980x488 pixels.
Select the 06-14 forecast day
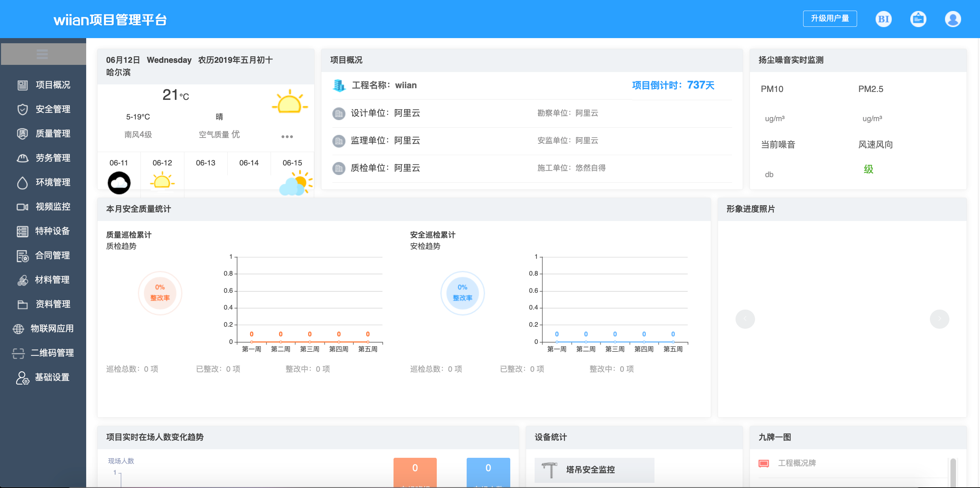point(249,163)
